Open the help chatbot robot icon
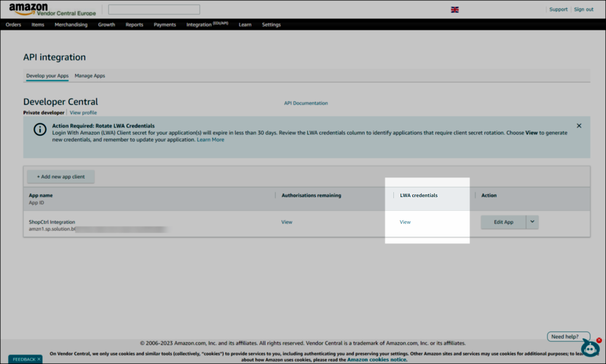Viewport: 606px width, 364px height. tap(590, 348)
